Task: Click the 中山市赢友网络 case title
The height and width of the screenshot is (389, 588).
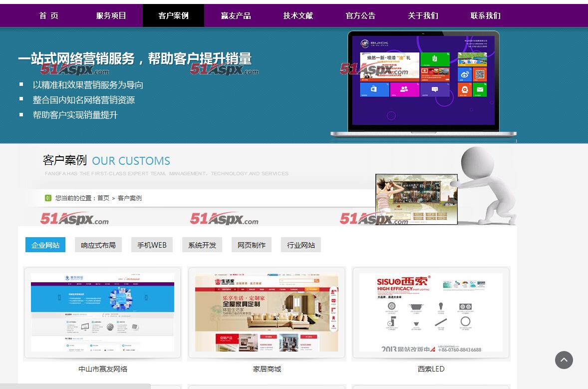Action: [x=103, y=369]
